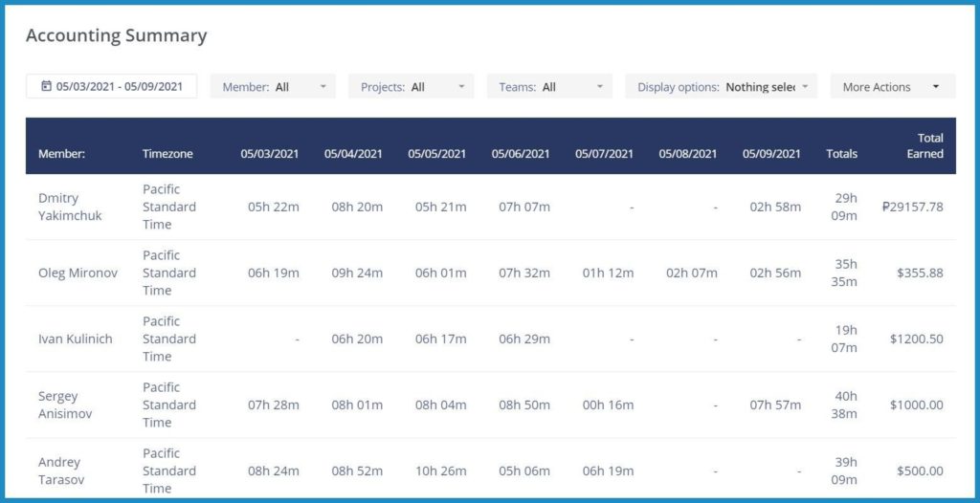Click the 06h 01m time cell
Viewport: 980px width, 503px height.
click(x=440, y=273)
